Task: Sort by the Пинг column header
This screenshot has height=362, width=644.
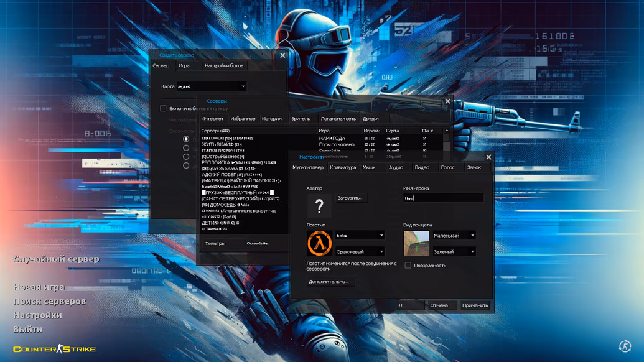Action: (432, 131)
